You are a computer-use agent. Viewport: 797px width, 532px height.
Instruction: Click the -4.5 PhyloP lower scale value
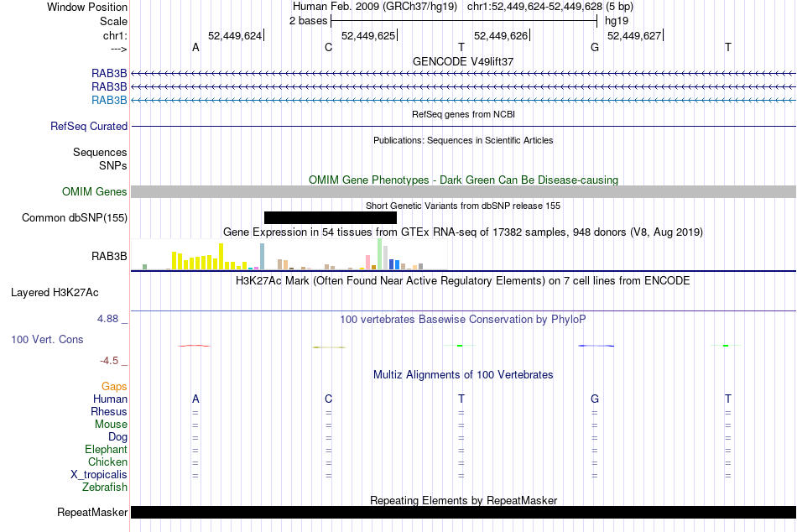[x=109, y=361]
